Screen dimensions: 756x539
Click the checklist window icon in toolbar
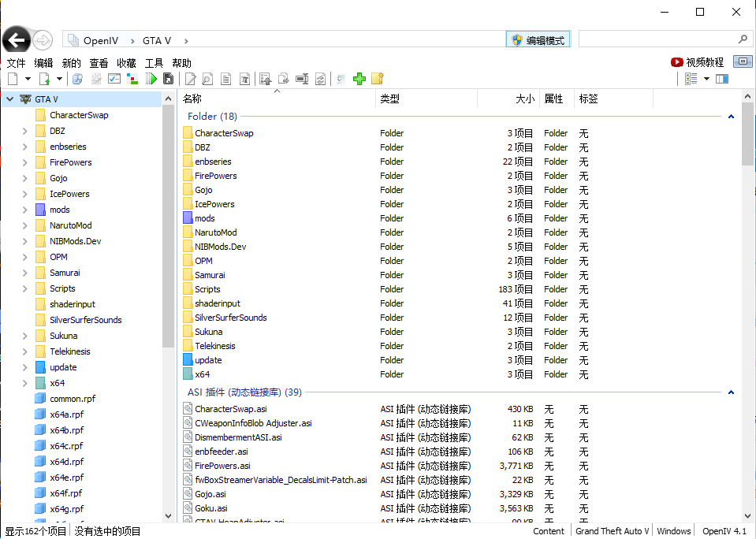point(114,79)
